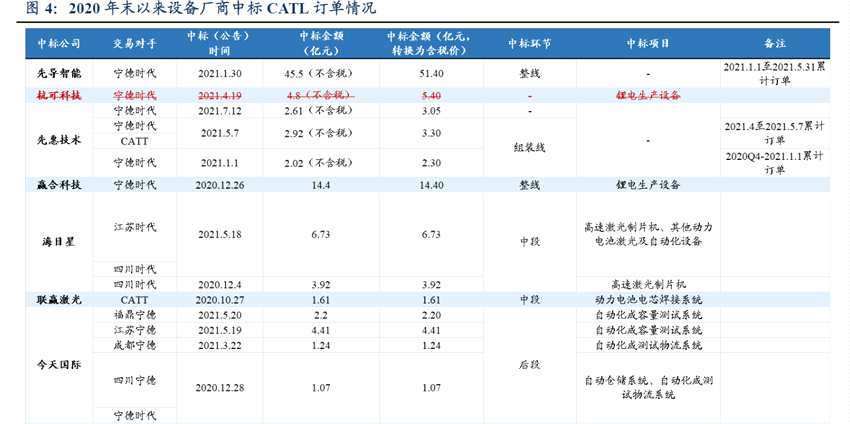Click the date cell 2021.5.19
Viewport: 850px width, 424px height.
point(220,330)
